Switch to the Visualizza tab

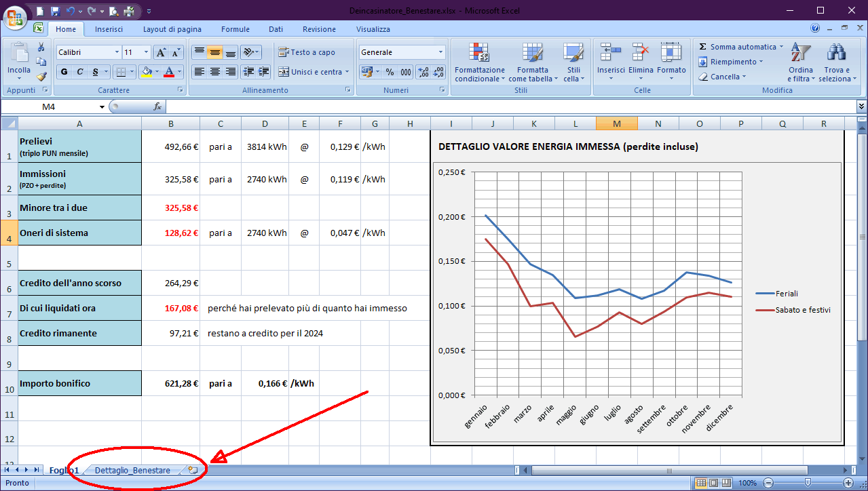373,29
